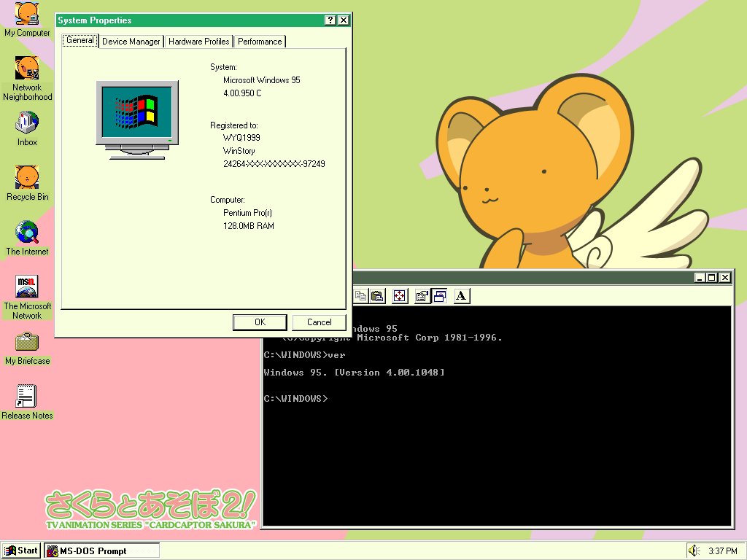Screen dimensions: 747x560
Task: Close the System Properties dialog
Action: [x=344, y=20]
